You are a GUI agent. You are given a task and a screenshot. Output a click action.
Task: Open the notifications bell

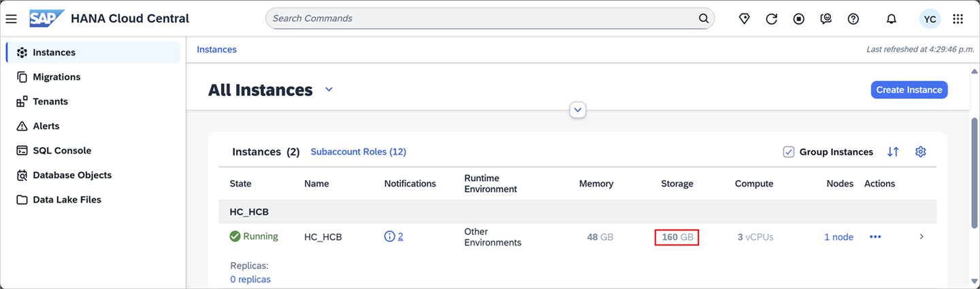point(891,19)
